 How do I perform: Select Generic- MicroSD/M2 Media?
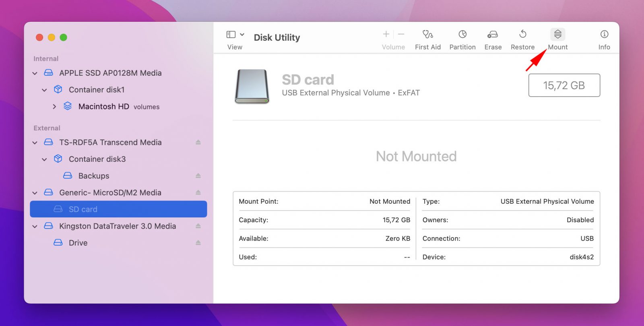coord(118,192)
